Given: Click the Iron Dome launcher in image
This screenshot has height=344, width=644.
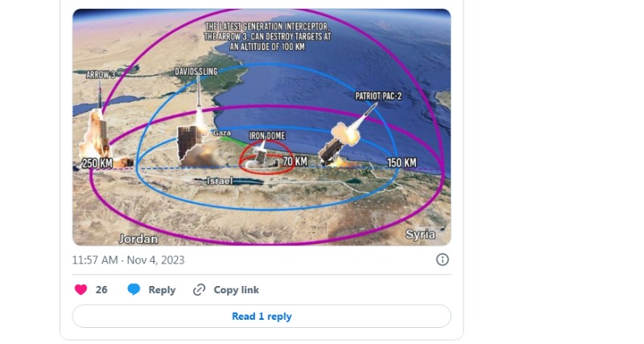Looking at the screenshot, I should pyautogui.click(x=258, y=156).
